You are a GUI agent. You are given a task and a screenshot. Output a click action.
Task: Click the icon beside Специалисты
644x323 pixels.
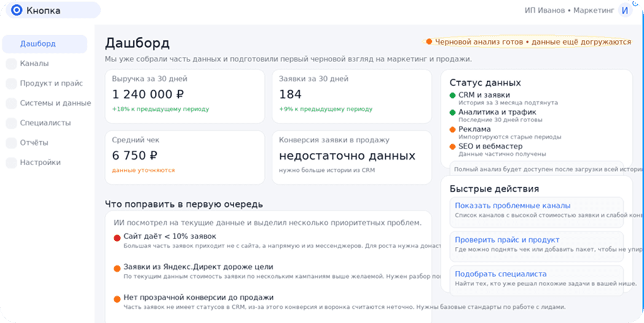(11, 123)
